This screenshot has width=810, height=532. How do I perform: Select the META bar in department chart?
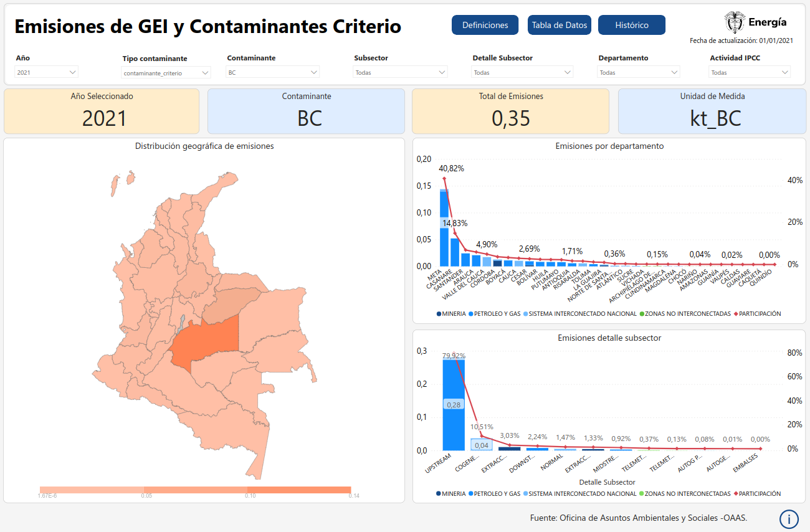pos(444,228)
